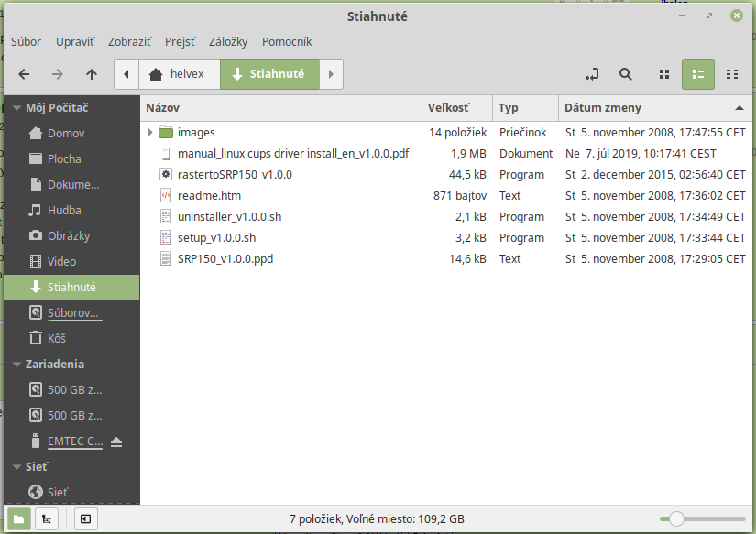756x534 pixels.
Task: Collapse the Zariadenia section
Action: point(16,365)
